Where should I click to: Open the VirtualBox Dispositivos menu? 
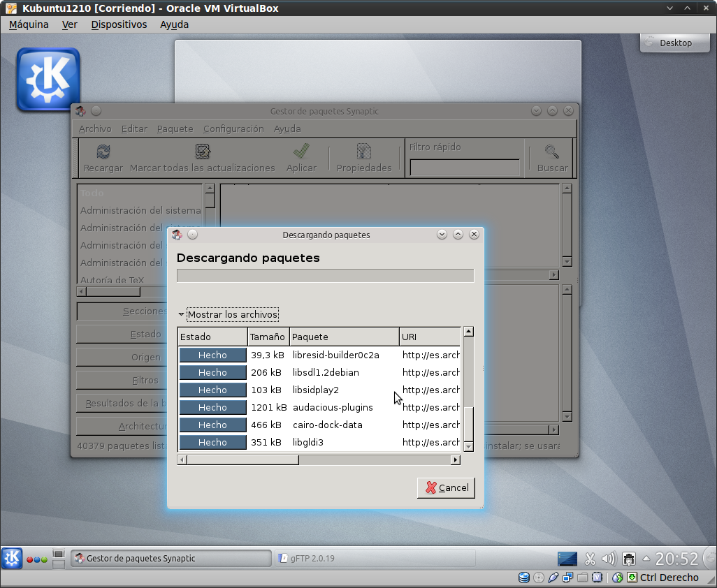point(119,24)
